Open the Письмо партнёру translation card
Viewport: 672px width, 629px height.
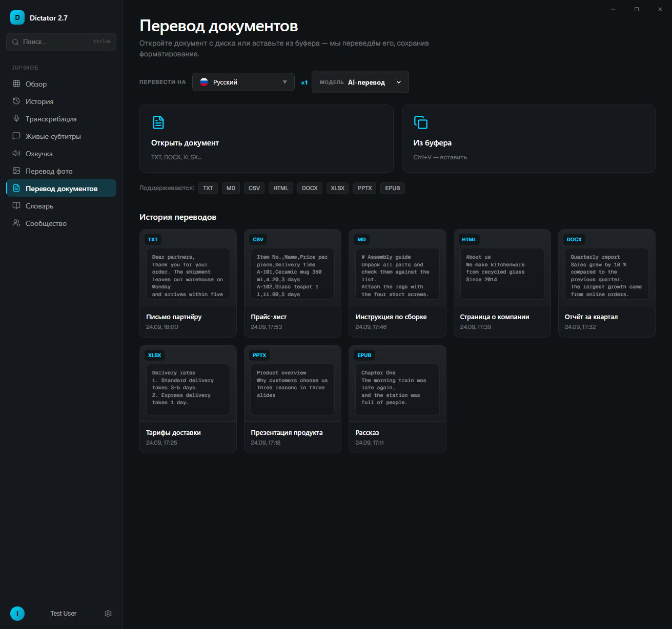188,283
